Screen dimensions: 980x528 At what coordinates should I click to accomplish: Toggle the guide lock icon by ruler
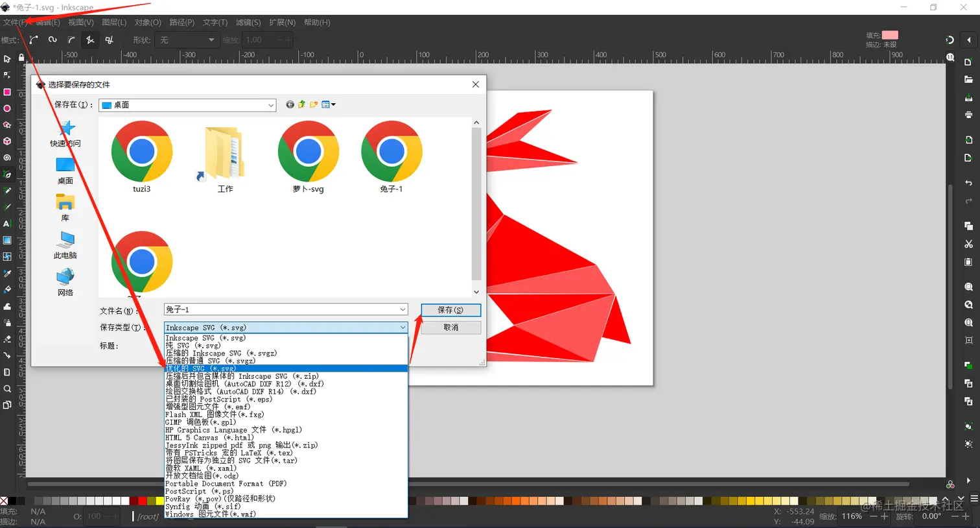[x=21, y=58]
